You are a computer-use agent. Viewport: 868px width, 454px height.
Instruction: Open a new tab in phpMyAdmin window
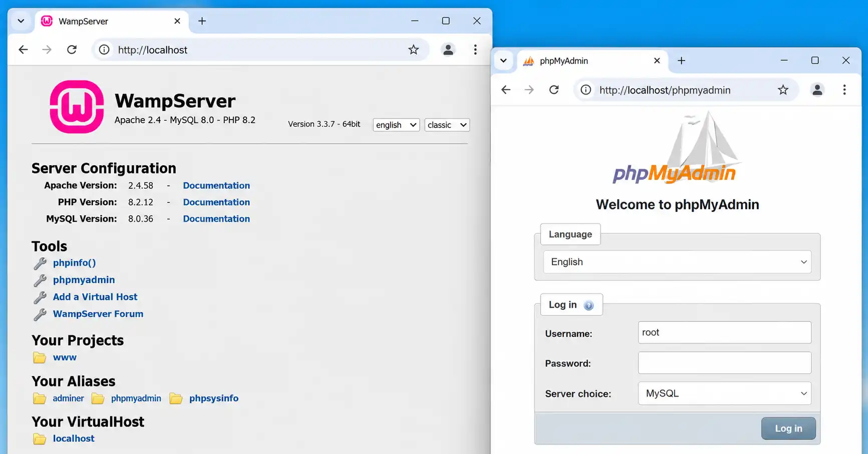(681, 61)
